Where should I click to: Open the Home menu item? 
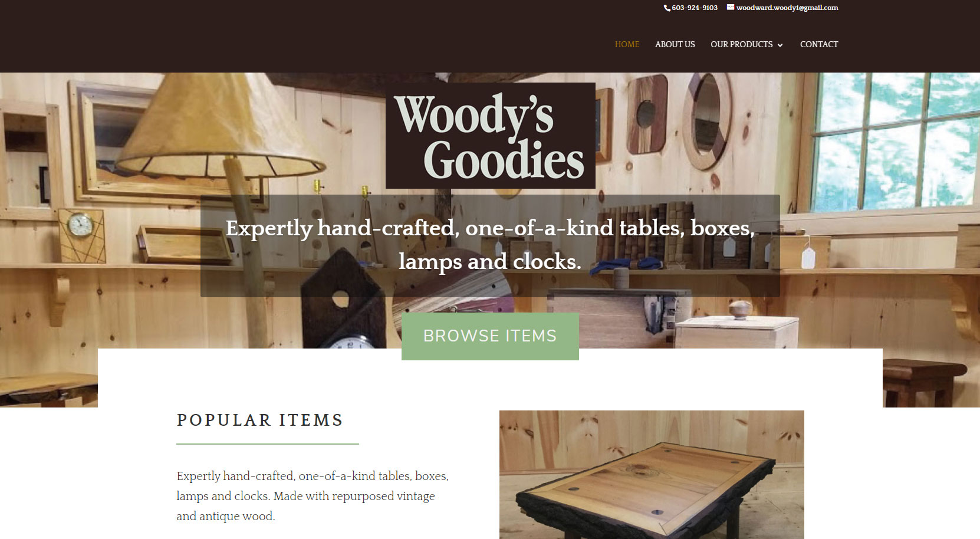coord(627,44)
